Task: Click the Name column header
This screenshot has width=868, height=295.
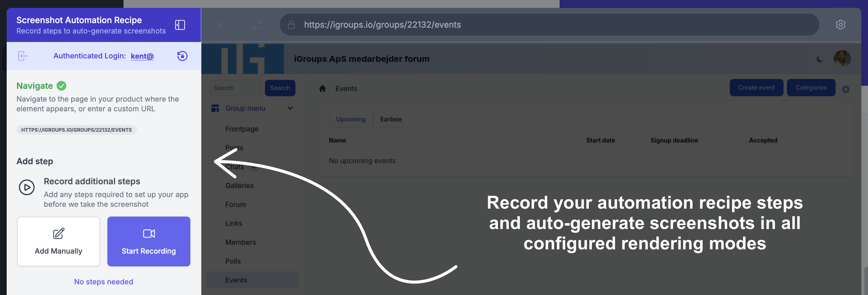Action: click(x=337, y=141)
